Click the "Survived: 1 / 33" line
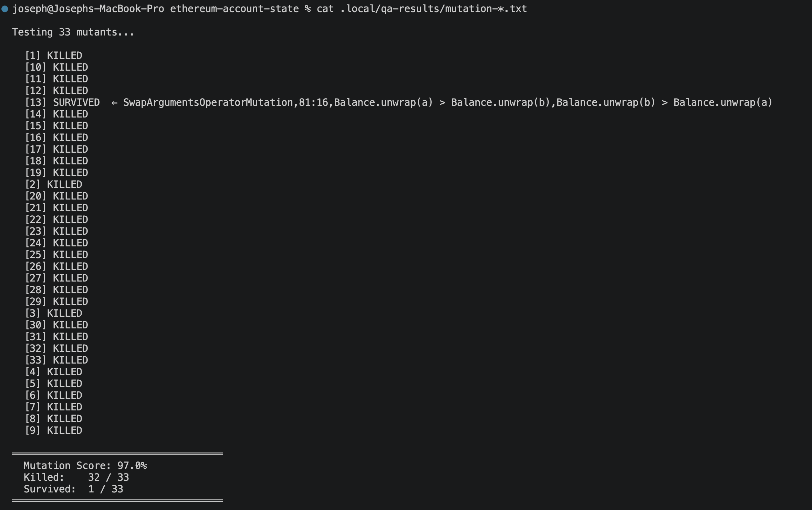The width and height of the screenshot is (812, 510). pyautogui.click(x=73, y=489)
